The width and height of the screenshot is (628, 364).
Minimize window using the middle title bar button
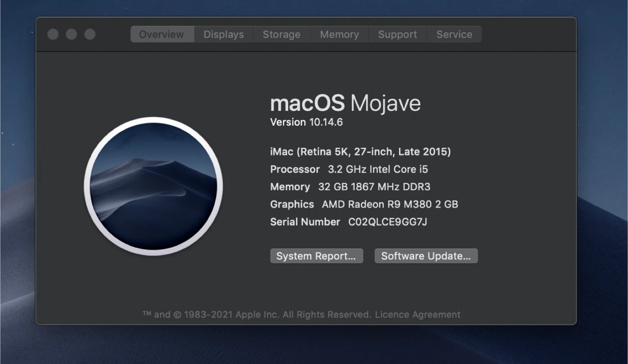click(72, 34)
